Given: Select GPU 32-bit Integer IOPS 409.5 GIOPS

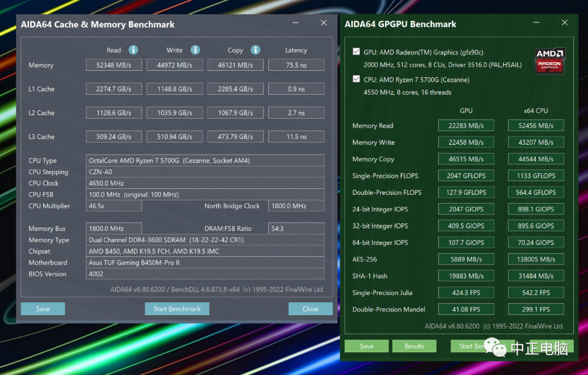Looking at the screenshot, I should click(466, 226).
